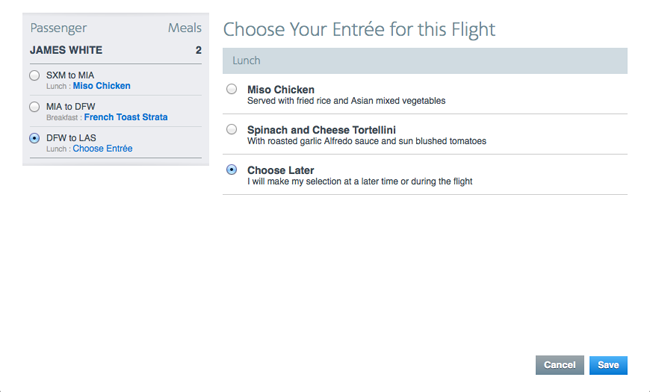Choose the Miso Chicken entrée radio button
Viewport: 650px width, 392px height.
click(x=231, y=89)
